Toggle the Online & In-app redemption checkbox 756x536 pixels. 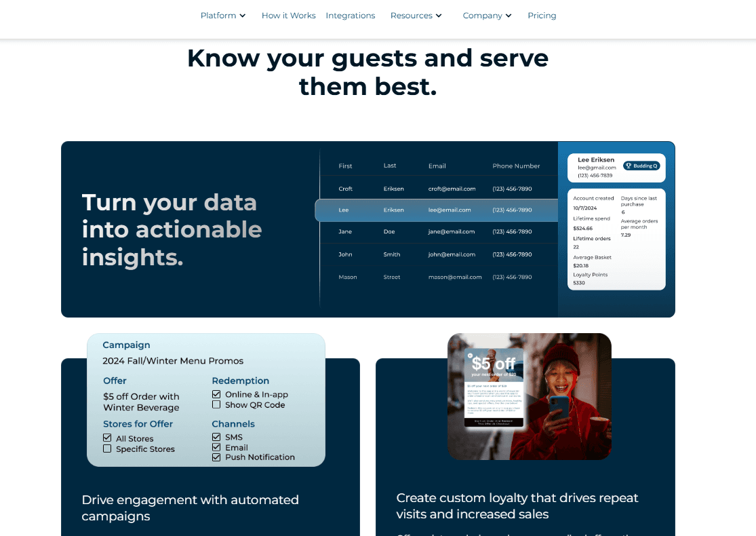(216, 394)
